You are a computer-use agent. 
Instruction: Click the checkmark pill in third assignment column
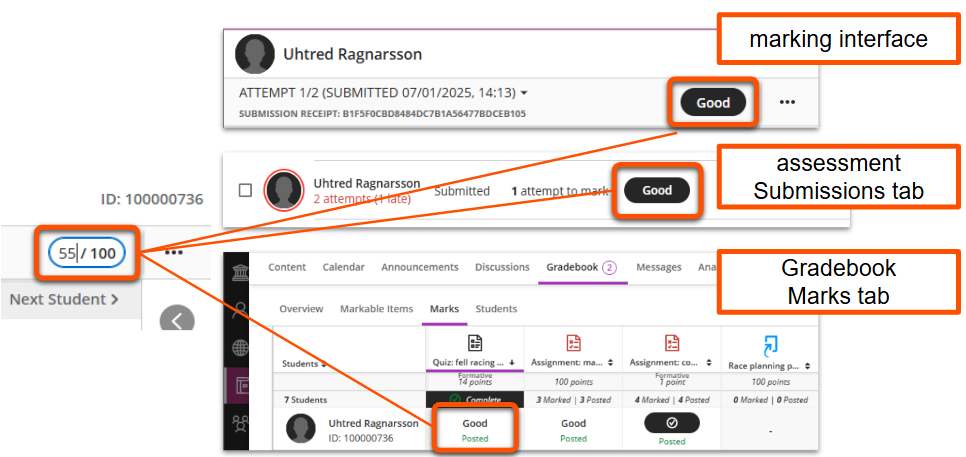coord(671,422)
